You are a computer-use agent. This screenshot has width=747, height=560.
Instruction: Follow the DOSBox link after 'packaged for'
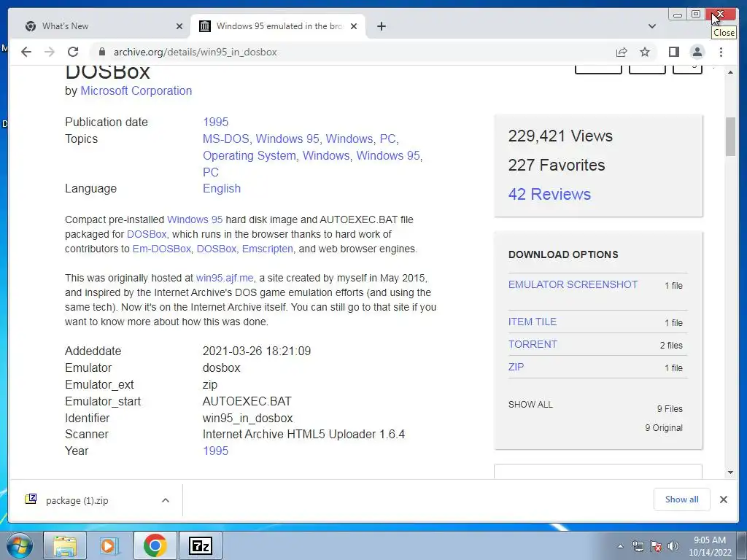147,234
